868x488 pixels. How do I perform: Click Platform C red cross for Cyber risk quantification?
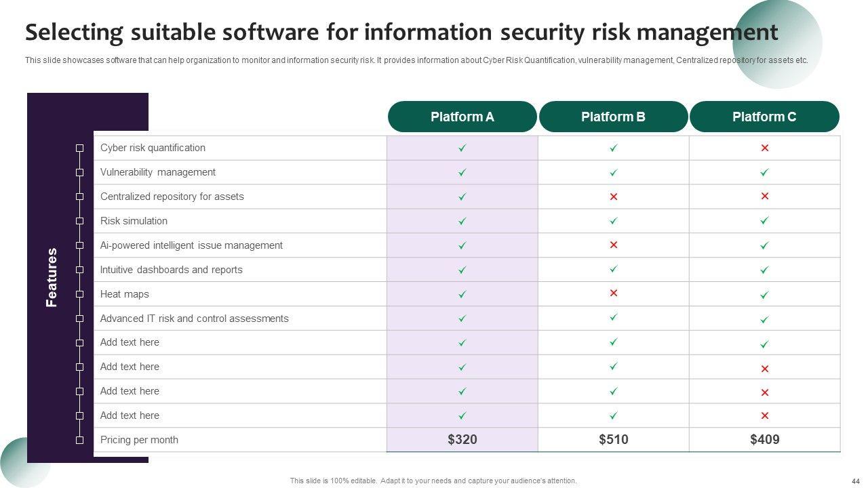tap(764, 148)
